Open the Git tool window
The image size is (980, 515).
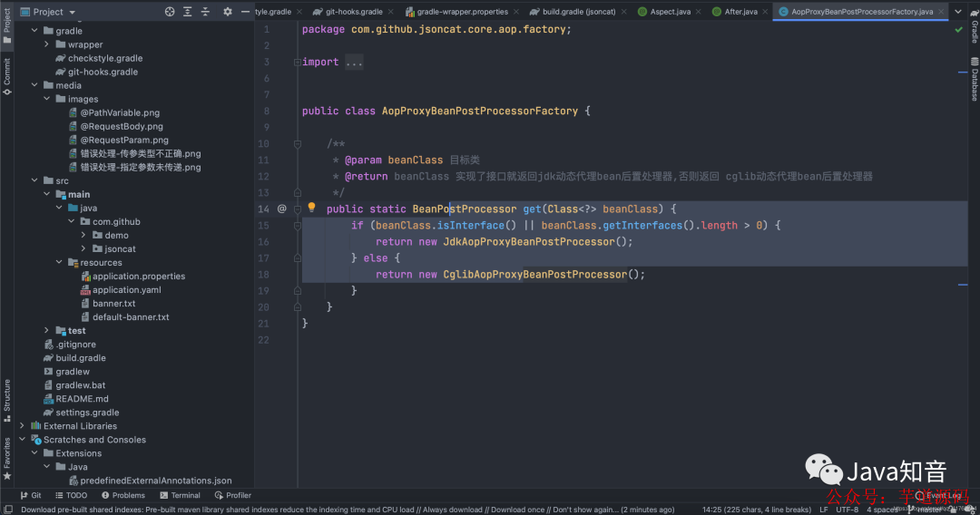point(31,495)
